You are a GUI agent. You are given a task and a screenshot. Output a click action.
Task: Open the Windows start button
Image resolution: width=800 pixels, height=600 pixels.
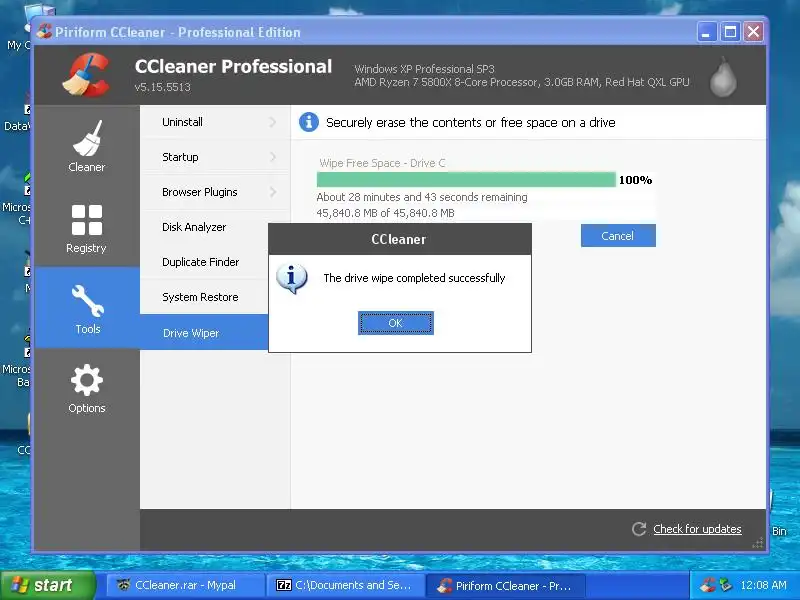(x=47, y=585)
